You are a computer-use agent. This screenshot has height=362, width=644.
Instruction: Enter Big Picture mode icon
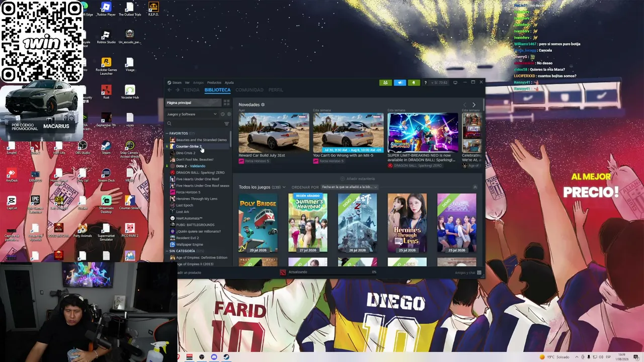455,82
